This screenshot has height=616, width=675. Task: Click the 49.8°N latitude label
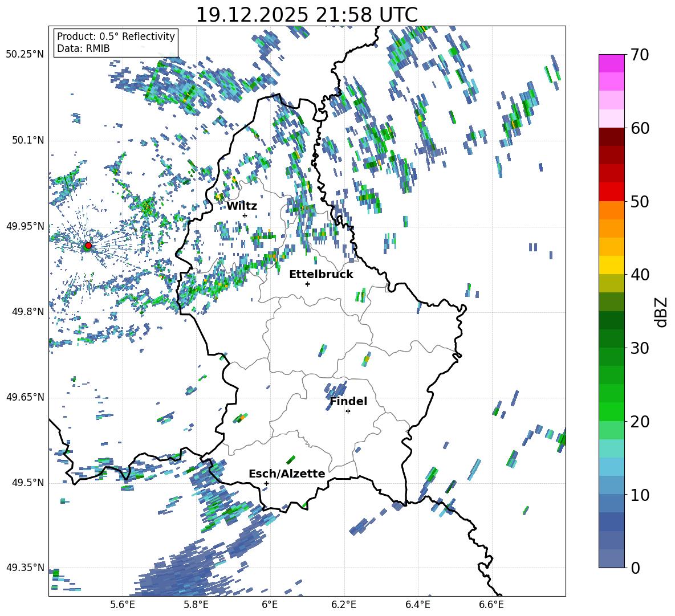click(28, 312)
